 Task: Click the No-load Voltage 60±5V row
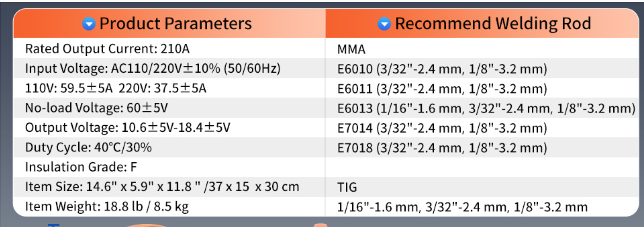(96, 108)
